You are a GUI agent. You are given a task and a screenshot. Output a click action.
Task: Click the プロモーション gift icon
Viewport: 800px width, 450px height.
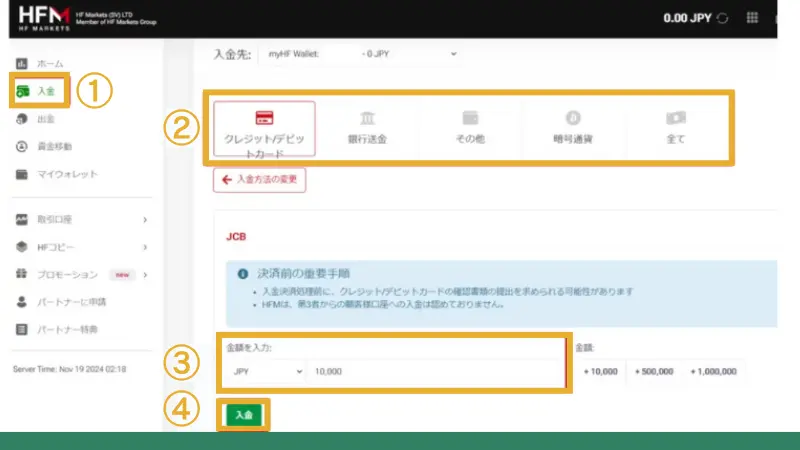[21, 274]
